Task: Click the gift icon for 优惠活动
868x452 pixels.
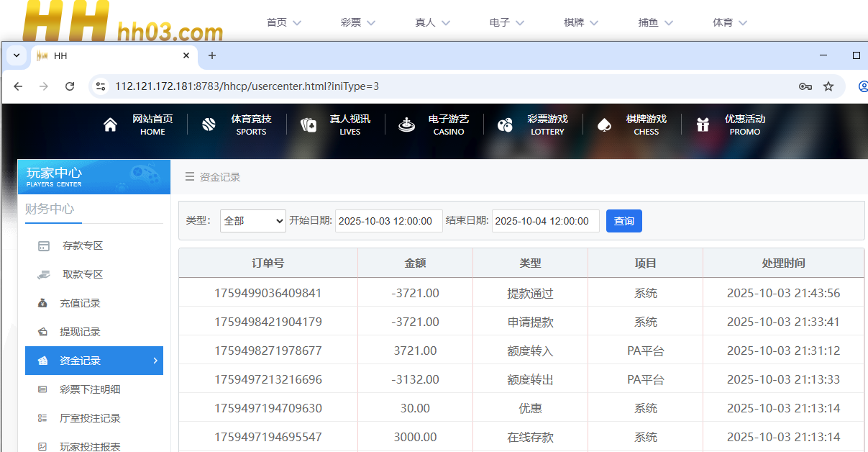Action: point(703,125)
